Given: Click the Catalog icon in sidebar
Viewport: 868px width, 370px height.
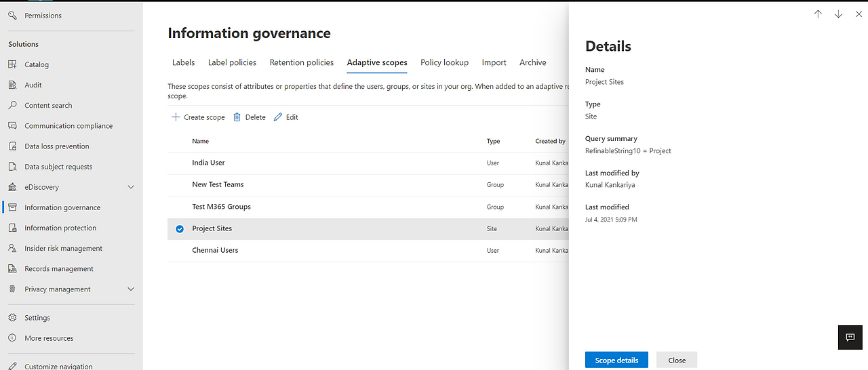Looking at the screenshot, I should (12, 64).
